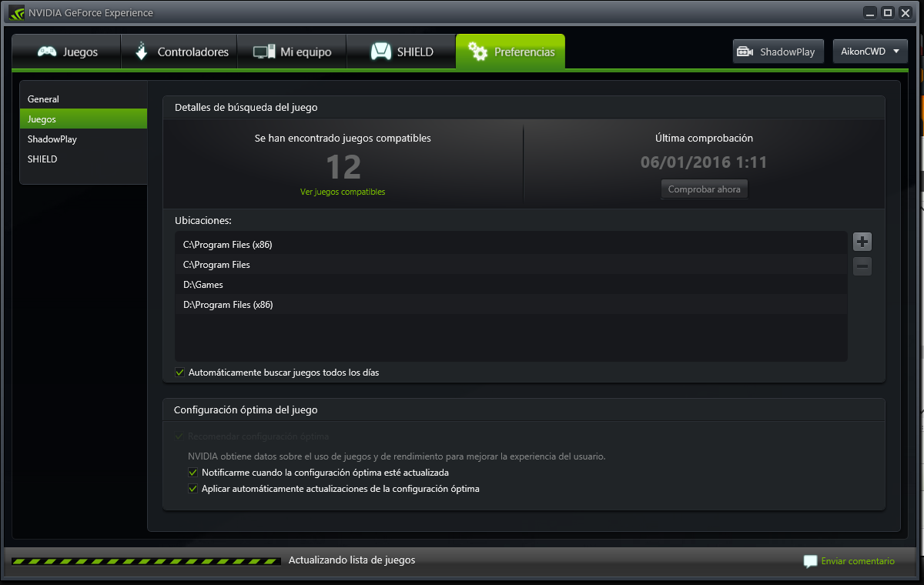Open the AikonCWD account dropdown
This screenshot has width=924, height=585.
click(x=870, y=52)
